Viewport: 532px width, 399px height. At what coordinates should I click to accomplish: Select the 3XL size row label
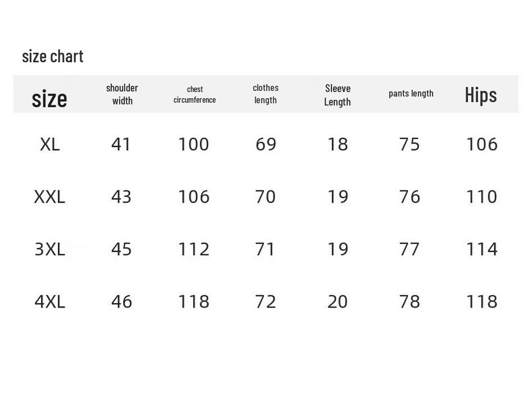(50, 249)
